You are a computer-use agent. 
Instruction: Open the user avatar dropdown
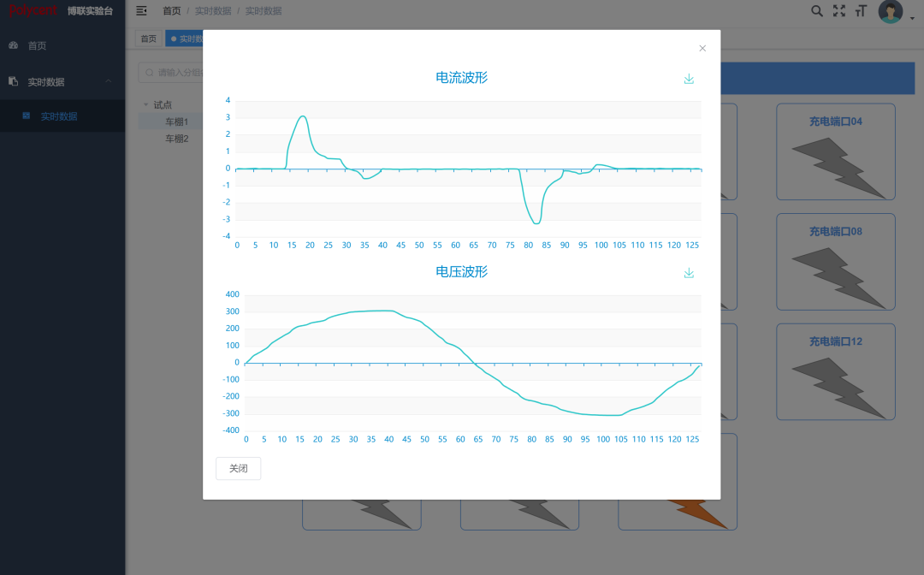click(891, 12)
